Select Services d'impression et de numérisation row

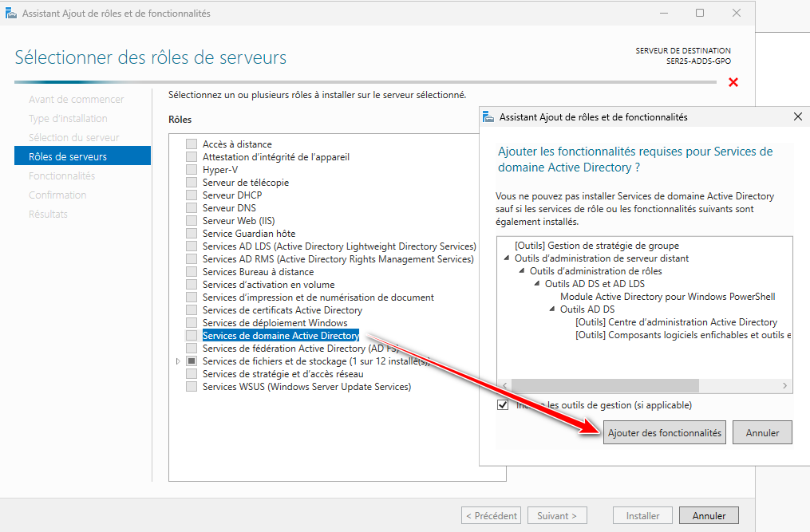[318, 297]
